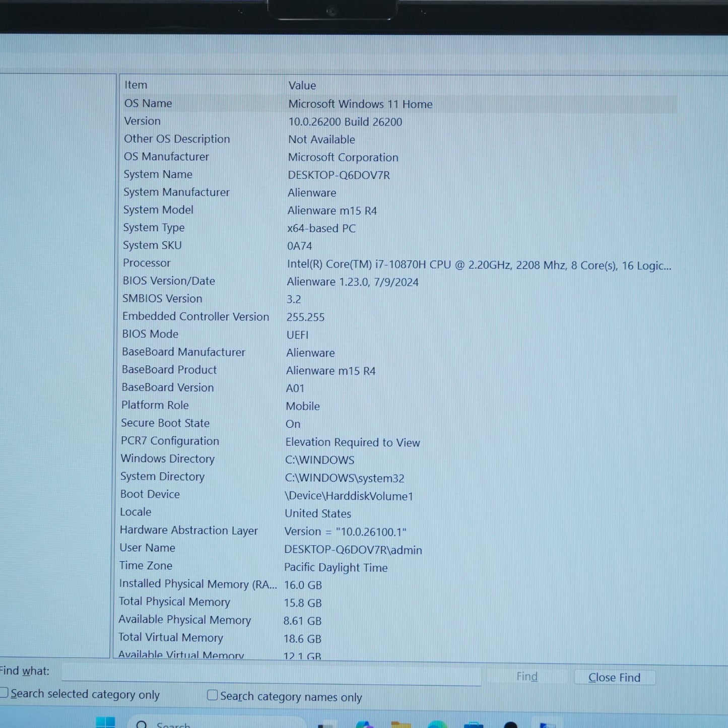This screenshot has height=728, width=728.
Task: Click 'Alienware 1.23.0, 7/9/2024' value
Action: pyautogui.click(x=353, y=282)
